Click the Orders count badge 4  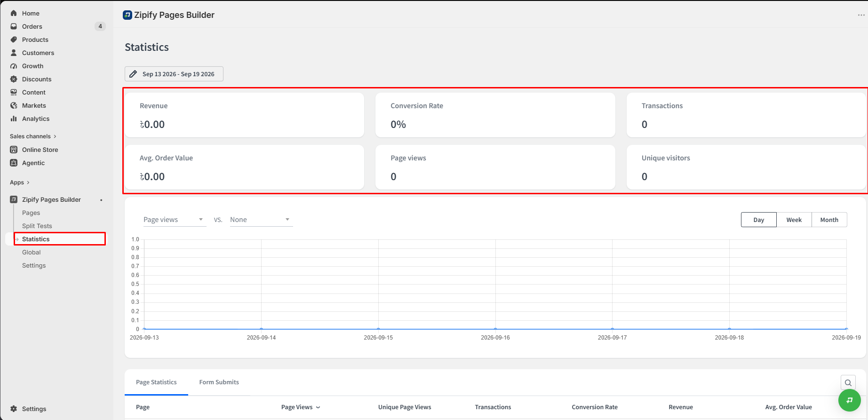click(100, 26)
